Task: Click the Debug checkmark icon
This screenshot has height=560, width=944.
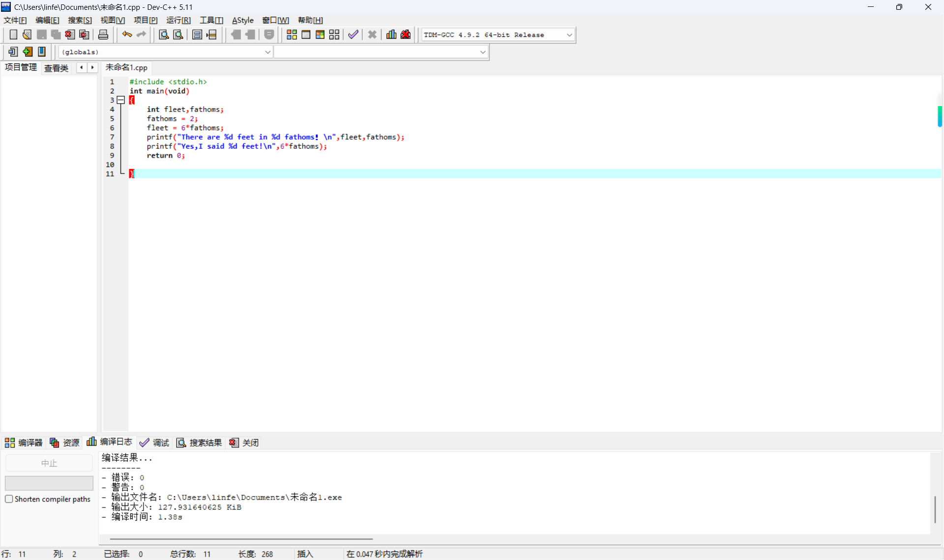Action: (x=353, y=34)
